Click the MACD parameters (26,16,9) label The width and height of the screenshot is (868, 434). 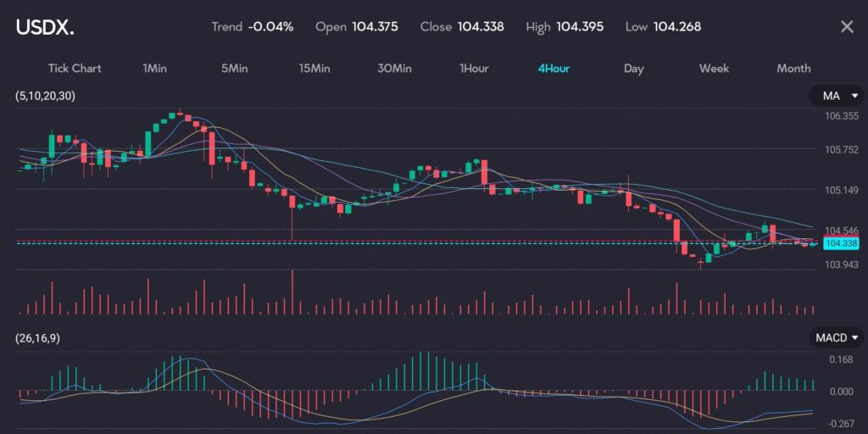(x=38, y=338)
